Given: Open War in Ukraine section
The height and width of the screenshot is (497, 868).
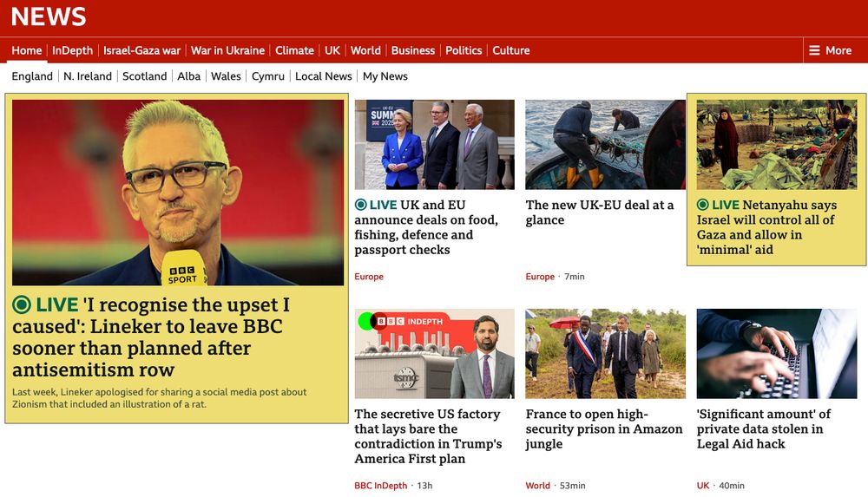Looking at the screenshot, I should (227, 50).
